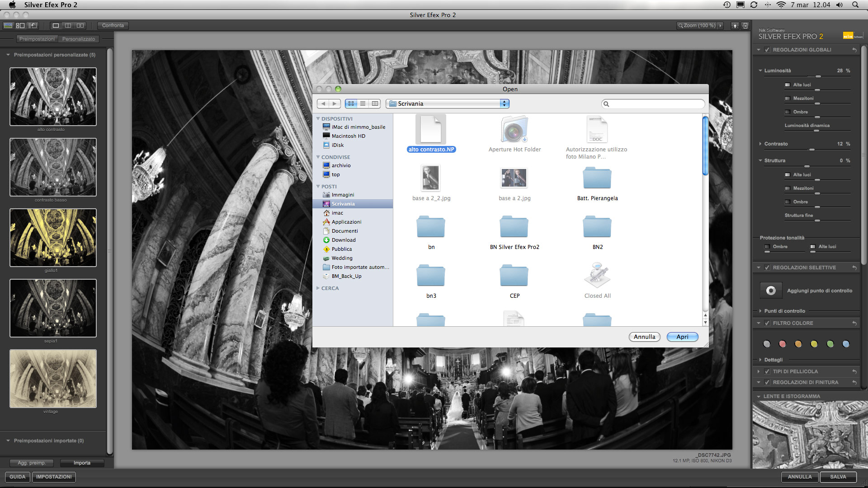Go back in the Open dialog
The image size is (868, 488).
point(323,103)
